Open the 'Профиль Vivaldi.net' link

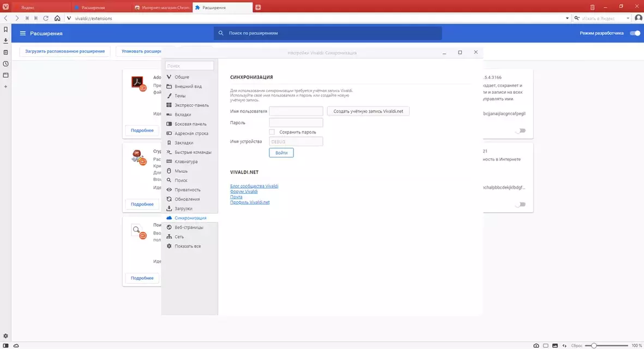[x=250, y=202]
